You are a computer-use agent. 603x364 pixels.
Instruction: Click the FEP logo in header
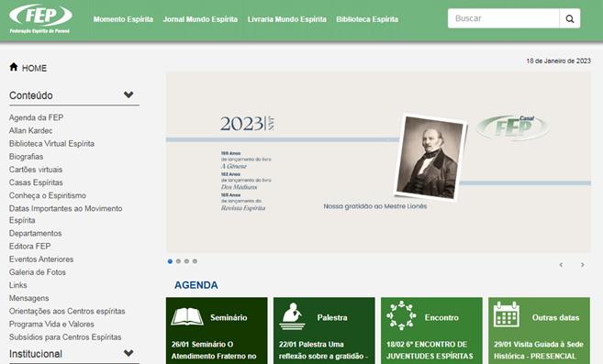pos(40,18)
